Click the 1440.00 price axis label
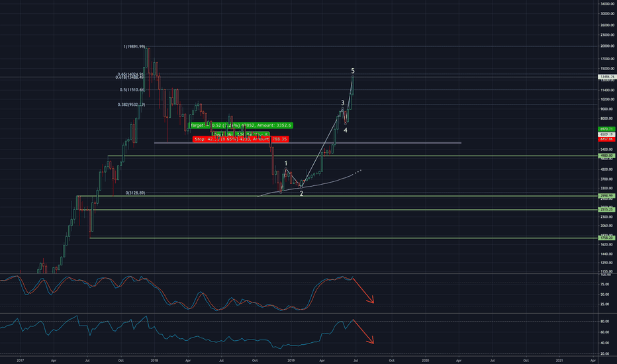Screen dimensions: 617x364 pos(608,254)
